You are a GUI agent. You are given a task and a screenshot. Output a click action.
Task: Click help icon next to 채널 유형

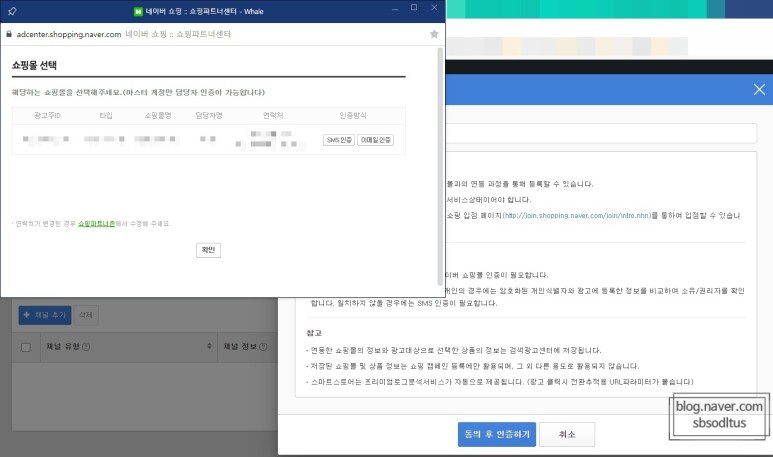(x=86, y=347)
